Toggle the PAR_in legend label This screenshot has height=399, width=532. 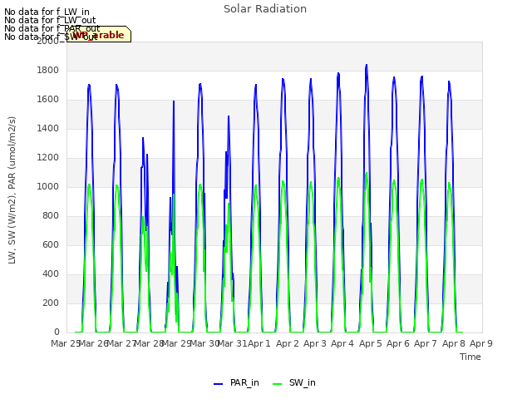244,382
